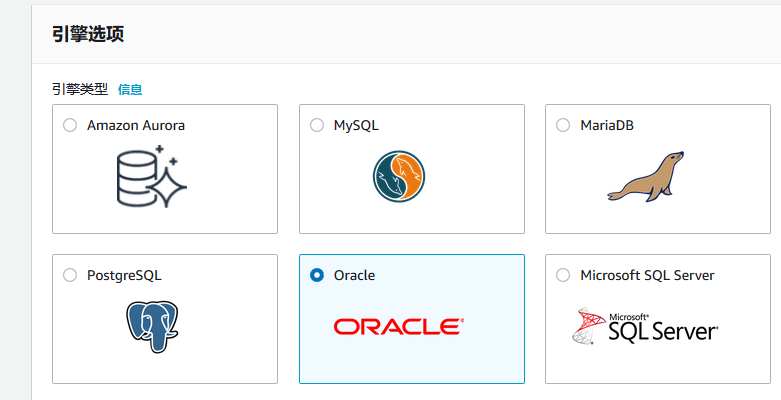Click the Oracle text label

point(355,275)
